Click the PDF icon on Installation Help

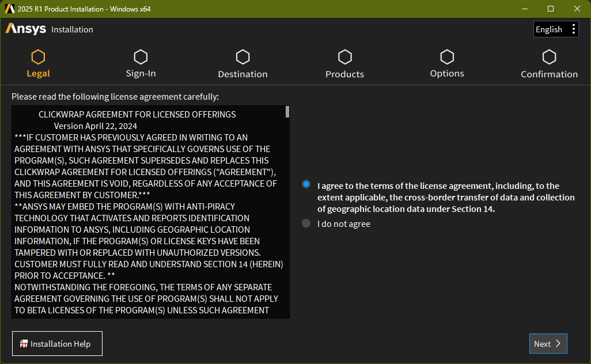[x=24, y=344]
